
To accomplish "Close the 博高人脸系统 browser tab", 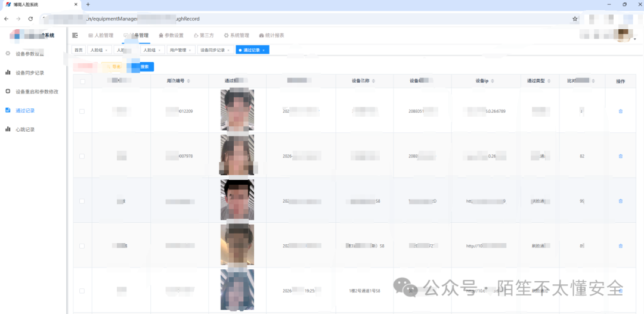I will click(x=76, y=5).
